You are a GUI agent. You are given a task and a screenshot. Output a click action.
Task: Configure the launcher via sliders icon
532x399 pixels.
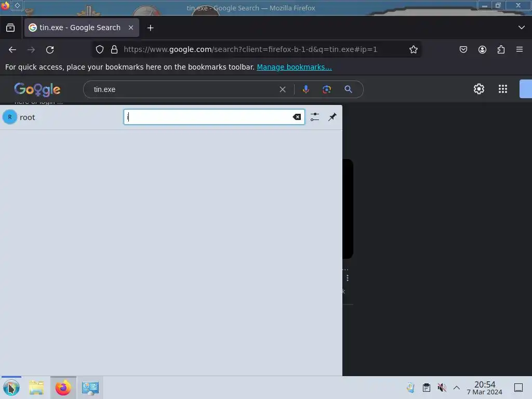[315, 117]
